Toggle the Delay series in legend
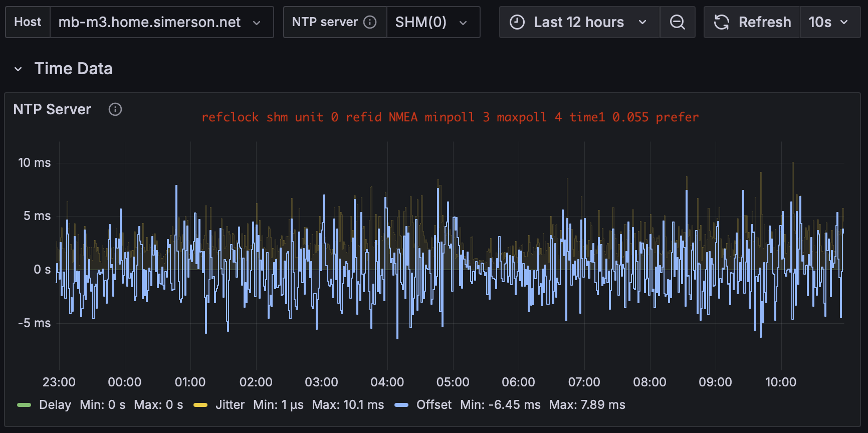This screenshot has width=868, height=433. point(55,404)
